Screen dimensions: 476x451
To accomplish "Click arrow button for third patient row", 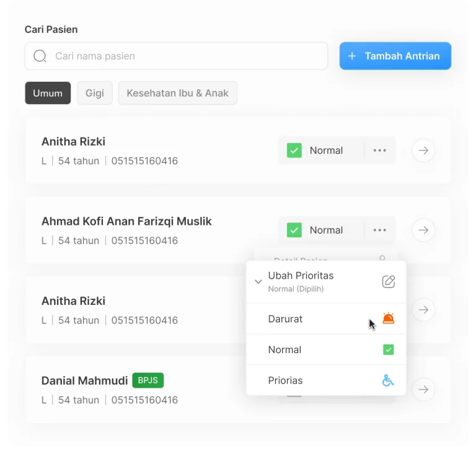I will 423,310.
